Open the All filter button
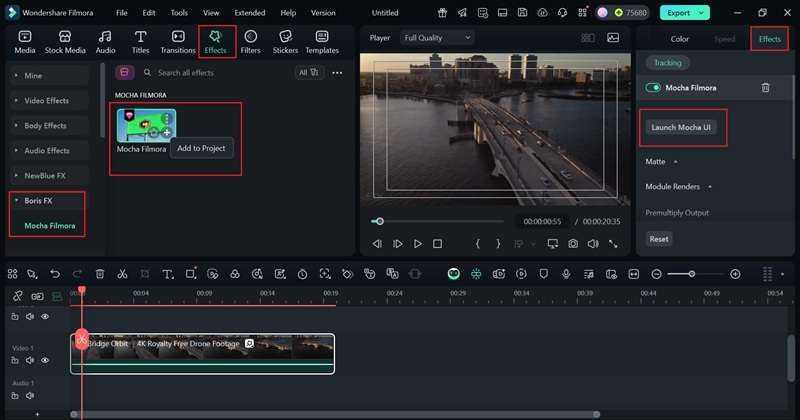The height and width of the screenshot is (420, 800). point(309,73)
